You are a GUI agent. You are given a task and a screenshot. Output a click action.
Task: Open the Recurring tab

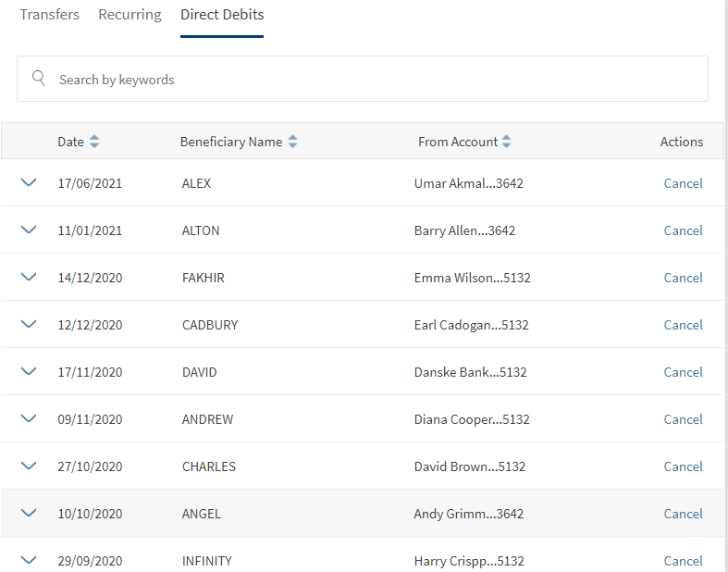(x=130, y=15)
